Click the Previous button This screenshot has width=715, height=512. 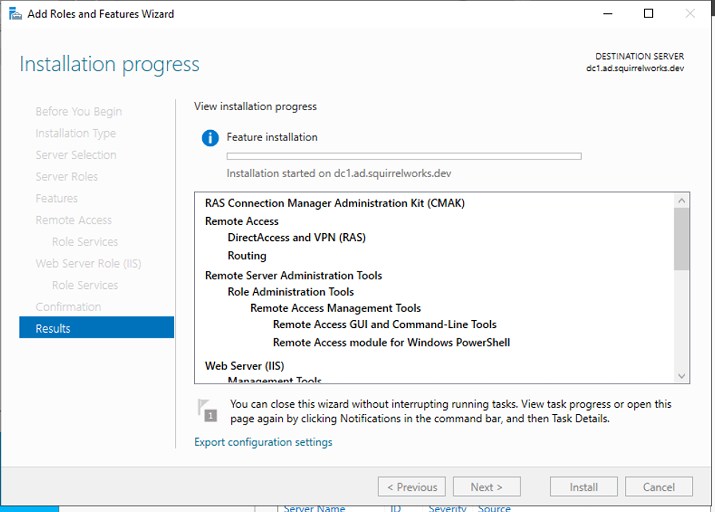411,487
